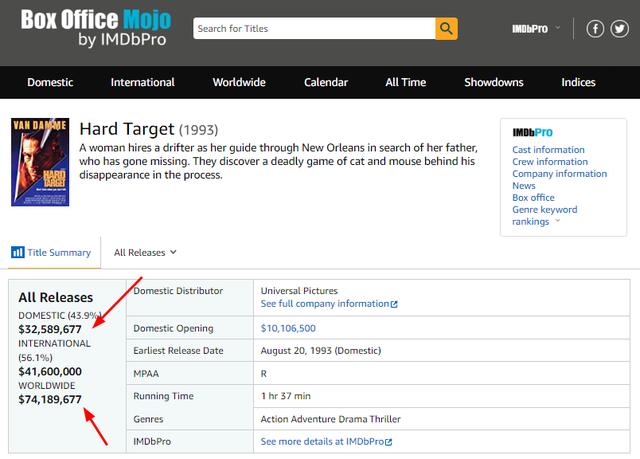Click the Hard Target title heading
Screen dimensions: 640x459
pos(127,129)
